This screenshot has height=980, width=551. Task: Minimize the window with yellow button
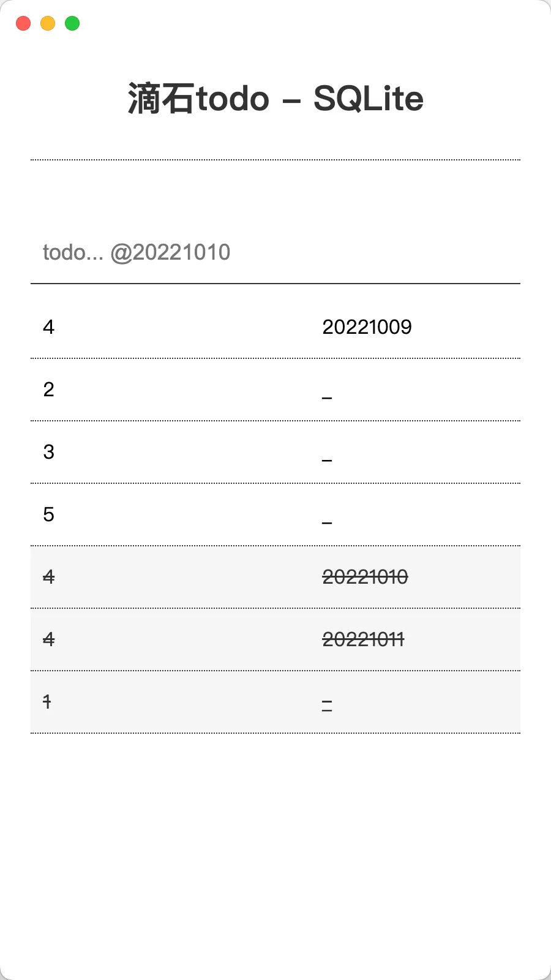[x=48, y=23]
